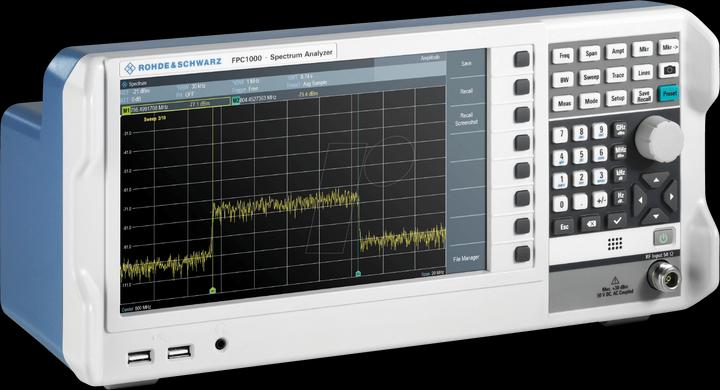This screenshot has width=720, height=390.
Task: Click the softkey beside the Save label
Action: [x=522, y=59]
